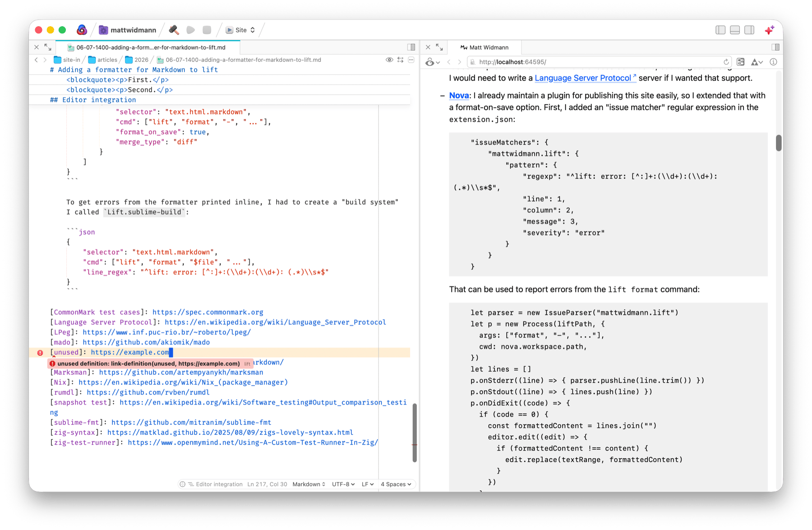Split the left editor pane
Viewport: 812px width, 530px height.
pos(411,47)
